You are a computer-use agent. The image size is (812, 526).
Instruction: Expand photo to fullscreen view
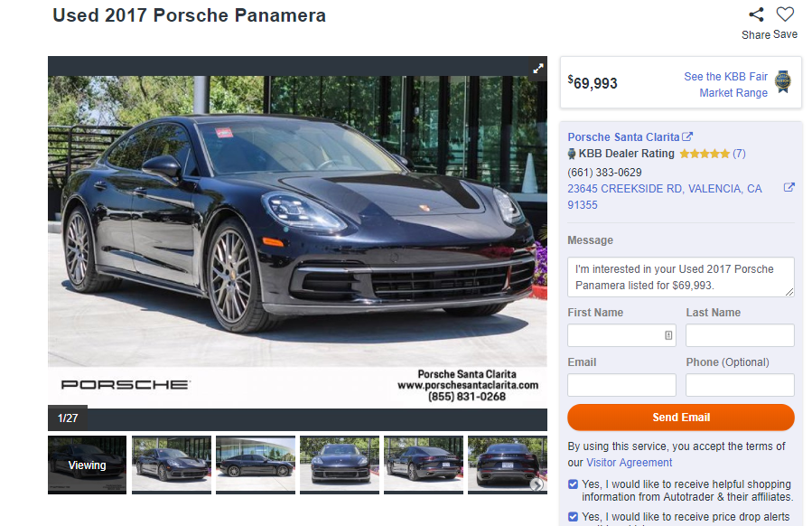[x=538, y=69]
